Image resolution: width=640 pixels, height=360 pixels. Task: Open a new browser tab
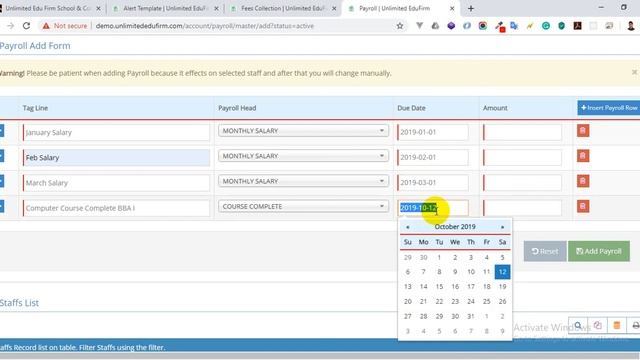pos(471,8)
